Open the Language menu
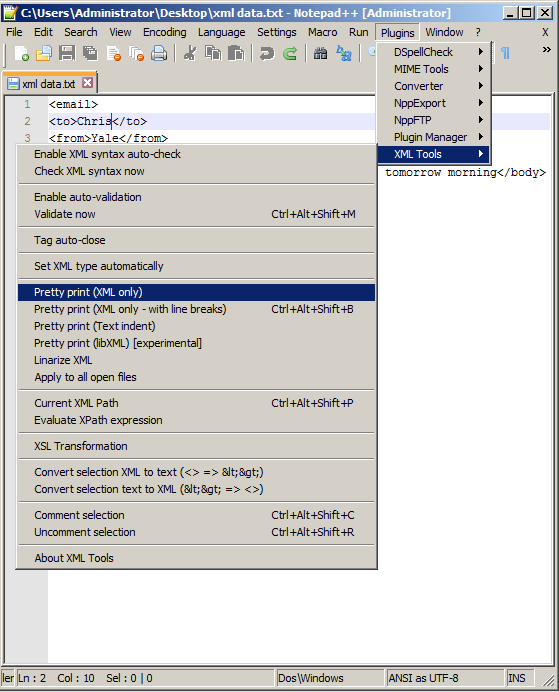The image size is (559, 692). point(221,32)
